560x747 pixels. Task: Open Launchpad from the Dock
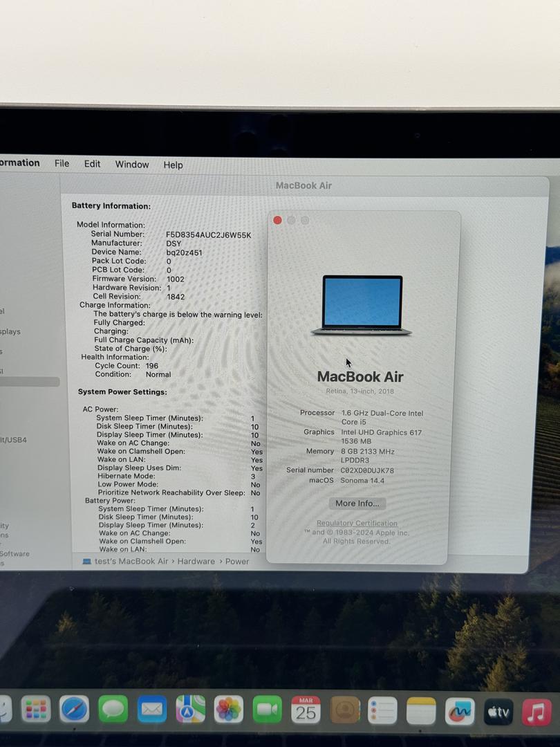click(36, 710)
